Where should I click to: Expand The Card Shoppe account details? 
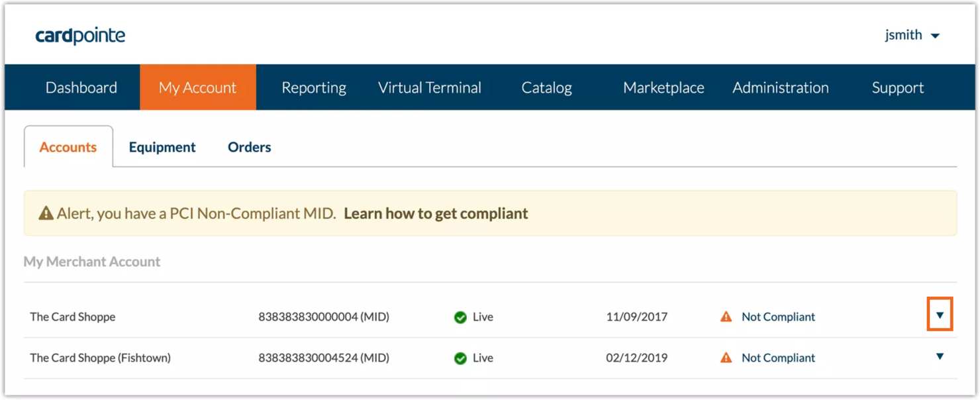[940, 315]
